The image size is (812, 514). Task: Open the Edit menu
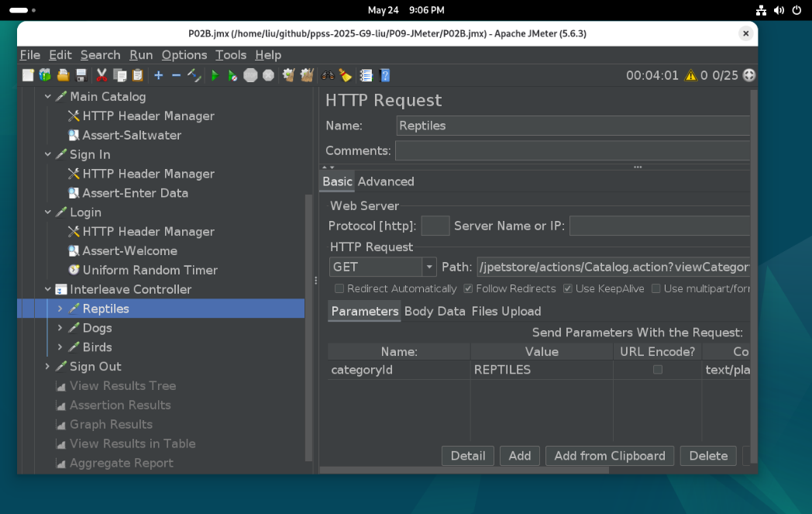60,55
